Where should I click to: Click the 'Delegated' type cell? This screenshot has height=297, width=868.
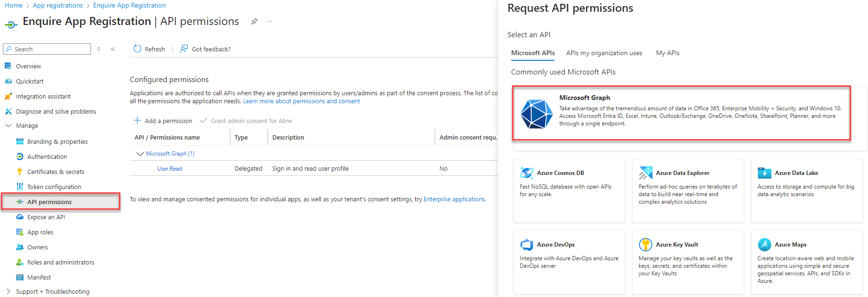248,168
